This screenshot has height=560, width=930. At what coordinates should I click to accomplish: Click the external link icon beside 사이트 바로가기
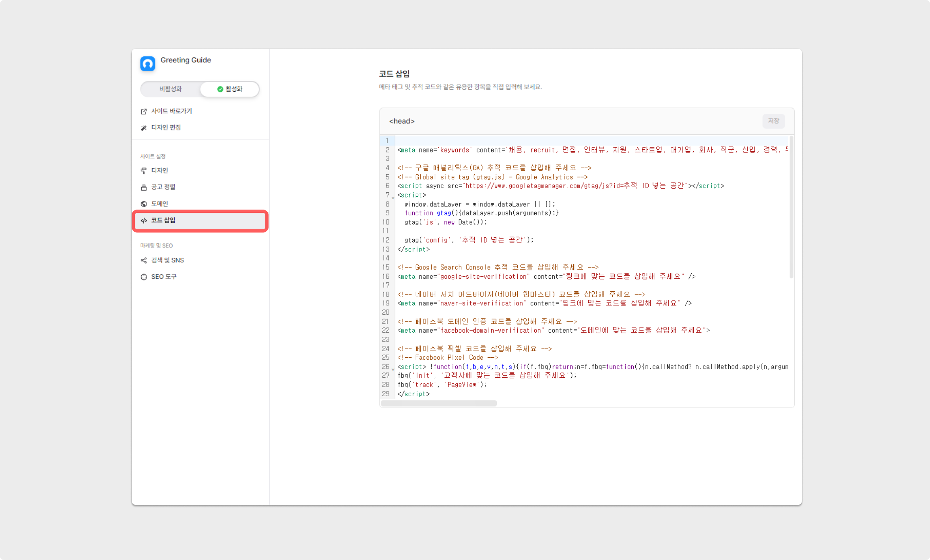pos(144,111)
